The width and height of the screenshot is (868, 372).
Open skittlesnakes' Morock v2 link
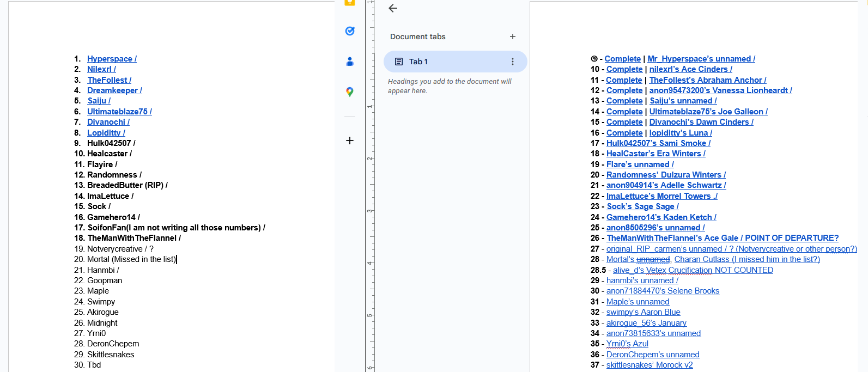[650, 365]
